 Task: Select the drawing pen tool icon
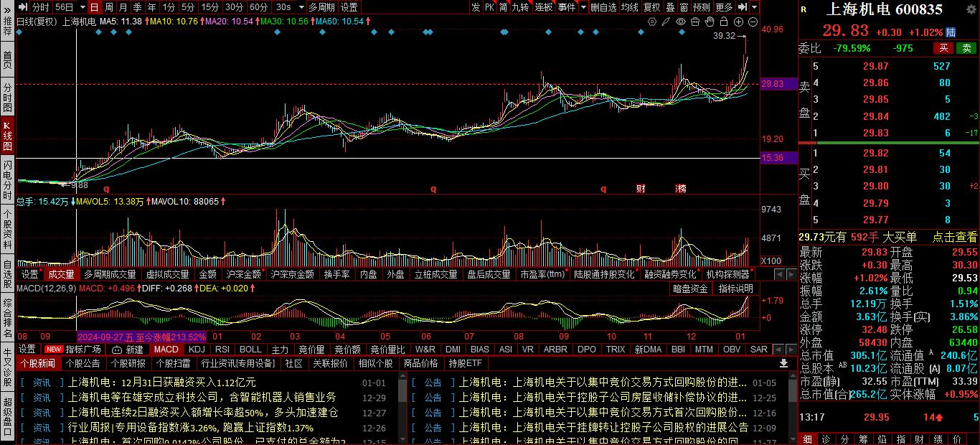666,22
